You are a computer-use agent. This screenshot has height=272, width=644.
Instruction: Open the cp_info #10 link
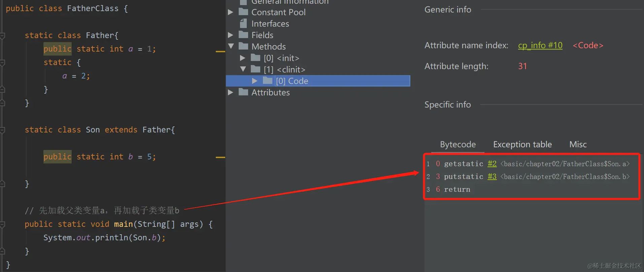(540, 45)
